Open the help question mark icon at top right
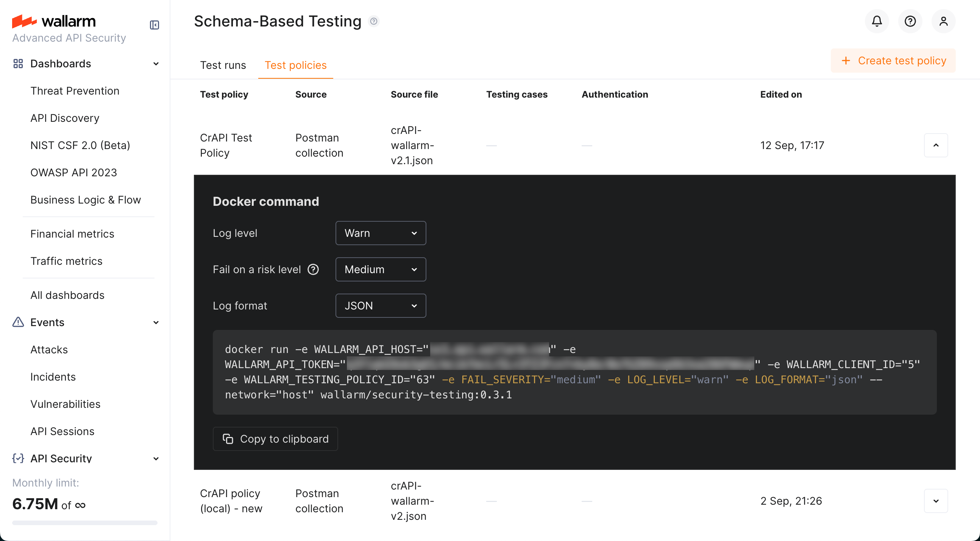The image size is (980, 541). coord(910,21)
